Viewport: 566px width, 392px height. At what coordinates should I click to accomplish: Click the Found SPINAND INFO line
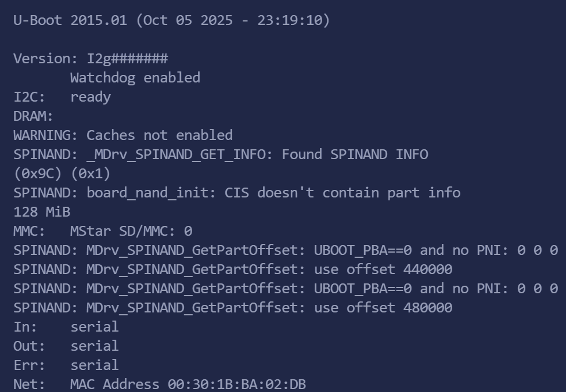(x=221, y=154)
